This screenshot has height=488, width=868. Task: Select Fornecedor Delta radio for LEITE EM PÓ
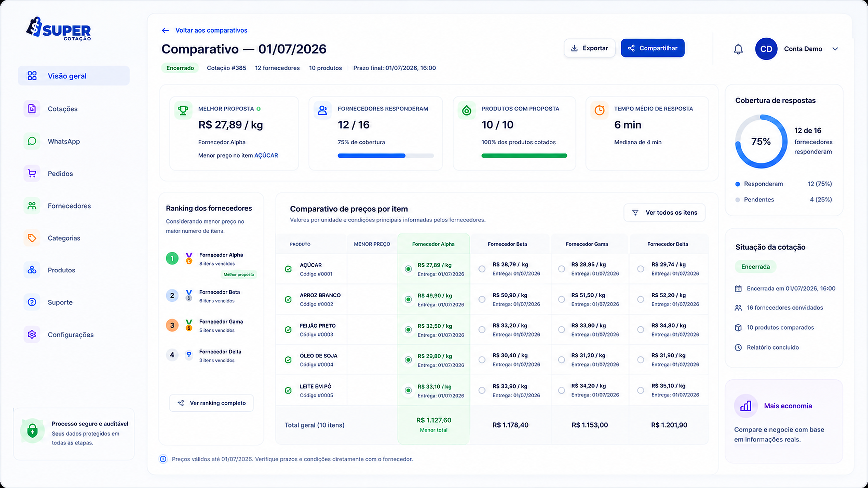(x=641, y=390)
